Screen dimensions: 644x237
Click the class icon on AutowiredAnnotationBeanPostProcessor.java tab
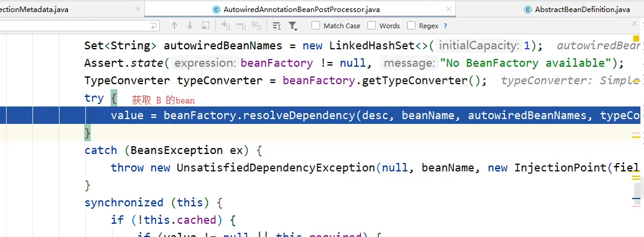click(216, 10)
